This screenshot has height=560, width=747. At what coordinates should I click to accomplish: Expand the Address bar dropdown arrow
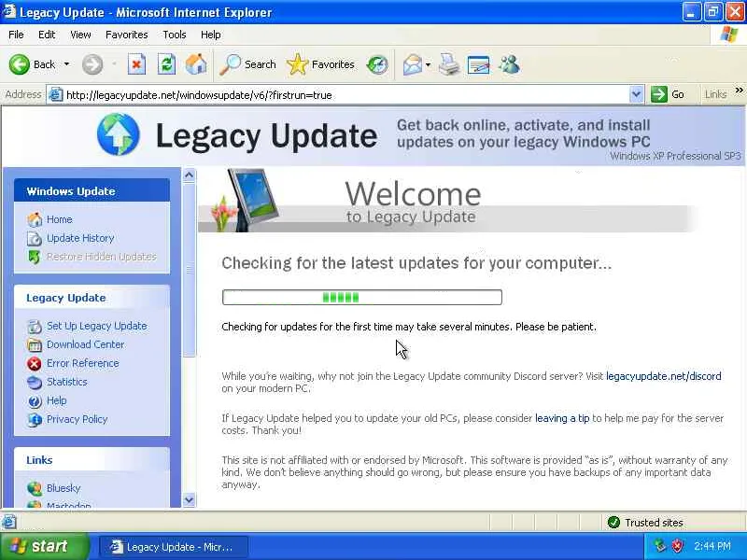(636, 94)
